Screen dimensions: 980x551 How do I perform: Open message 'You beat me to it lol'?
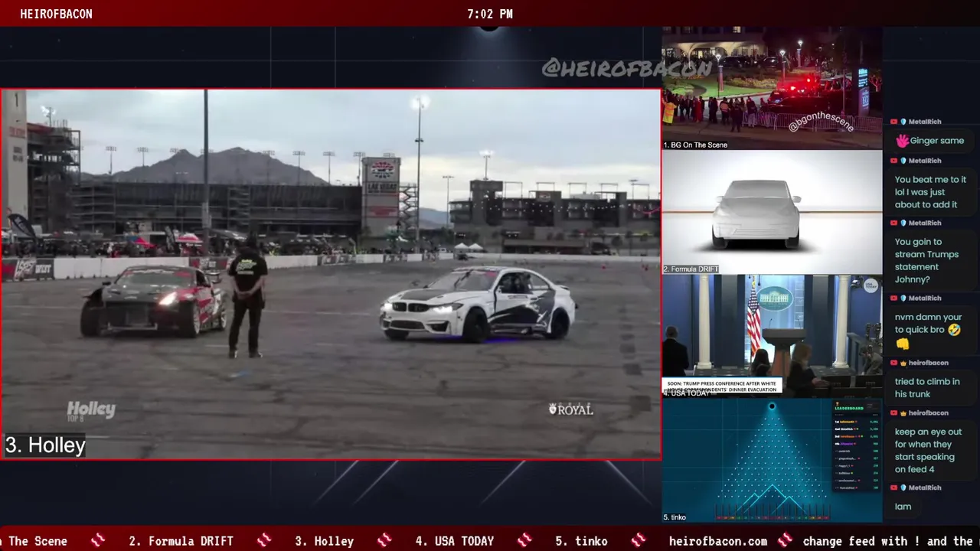[x=930, y=192]
